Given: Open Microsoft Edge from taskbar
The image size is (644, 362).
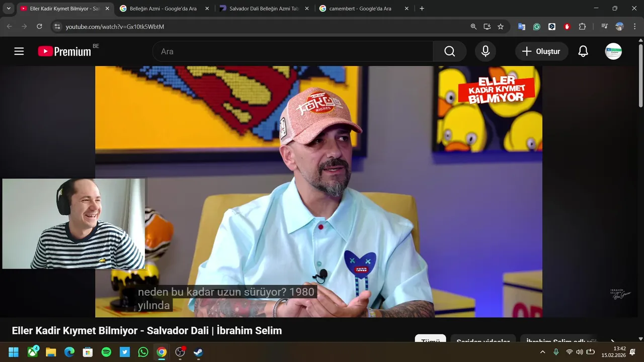Looking at the screenshot, I should coord(69,352).
